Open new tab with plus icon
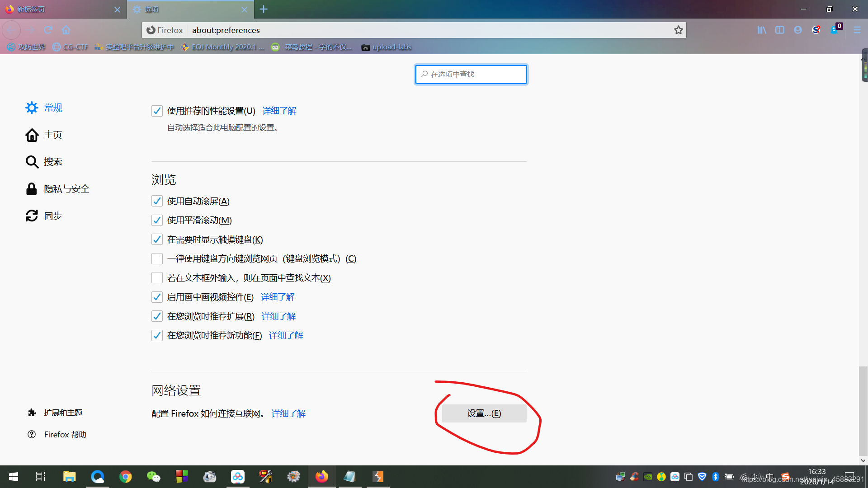 (x=264, y=9)
